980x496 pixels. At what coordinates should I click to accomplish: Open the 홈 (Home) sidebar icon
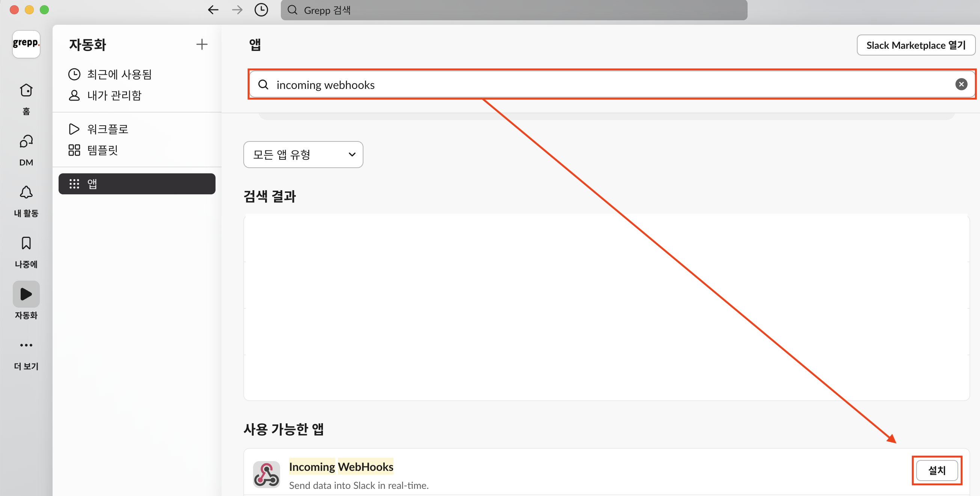tap(26, 90)
